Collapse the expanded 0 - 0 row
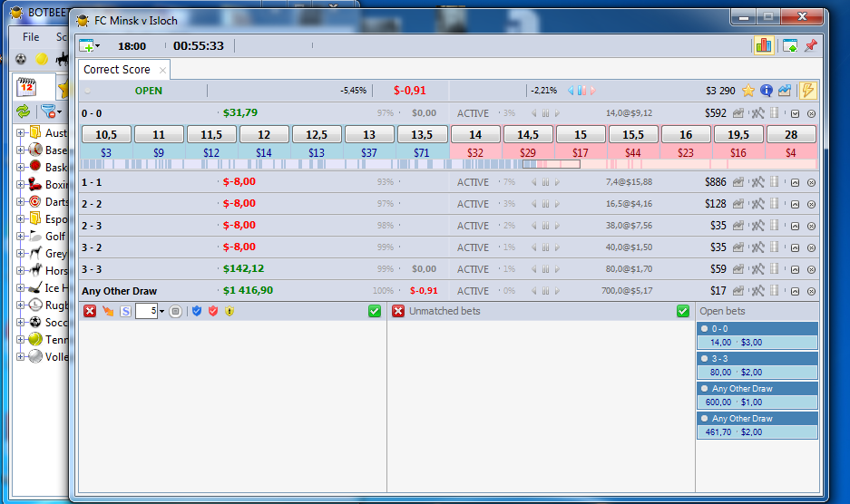This screenshot has height=504, width=850. pyautogui.click(x=795, y=114)
